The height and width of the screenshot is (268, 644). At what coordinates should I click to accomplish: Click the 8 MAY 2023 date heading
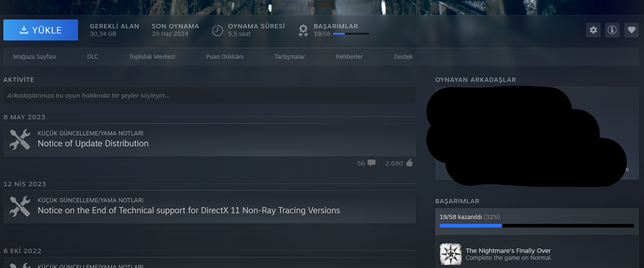point(24,117)
